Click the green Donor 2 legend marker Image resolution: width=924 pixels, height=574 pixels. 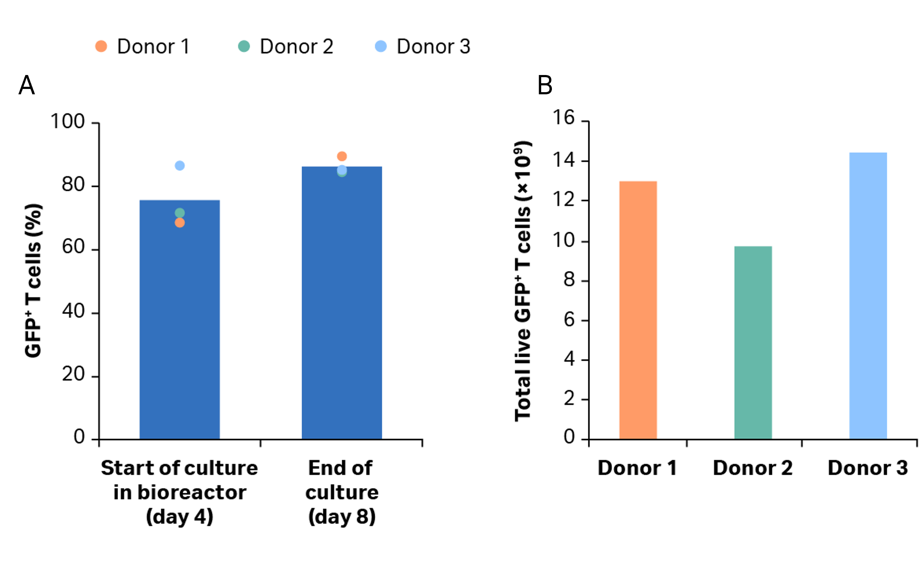pos(244,46)
